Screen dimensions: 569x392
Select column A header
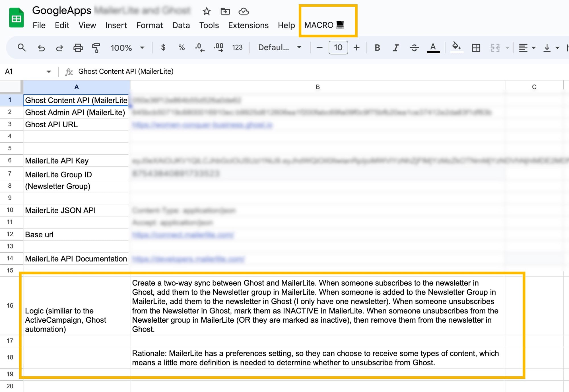pyautogui.click(x=77, y=87)
